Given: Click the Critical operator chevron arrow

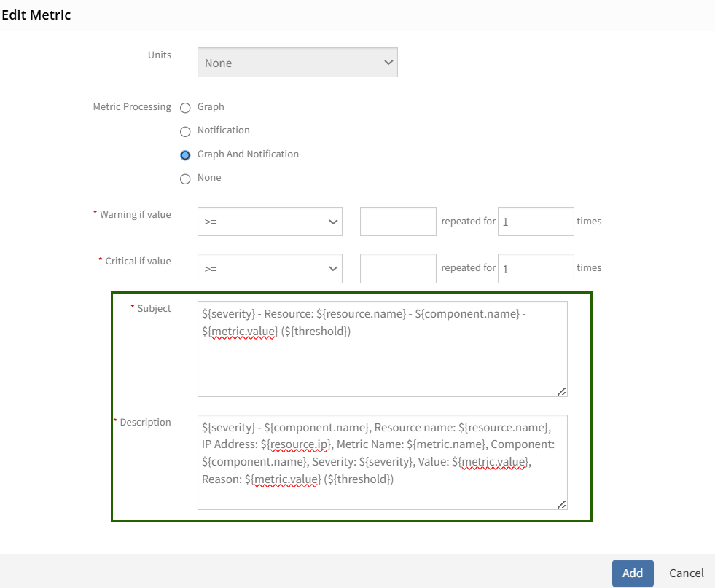Looking at the screenshot, I should tap(333, 269).
